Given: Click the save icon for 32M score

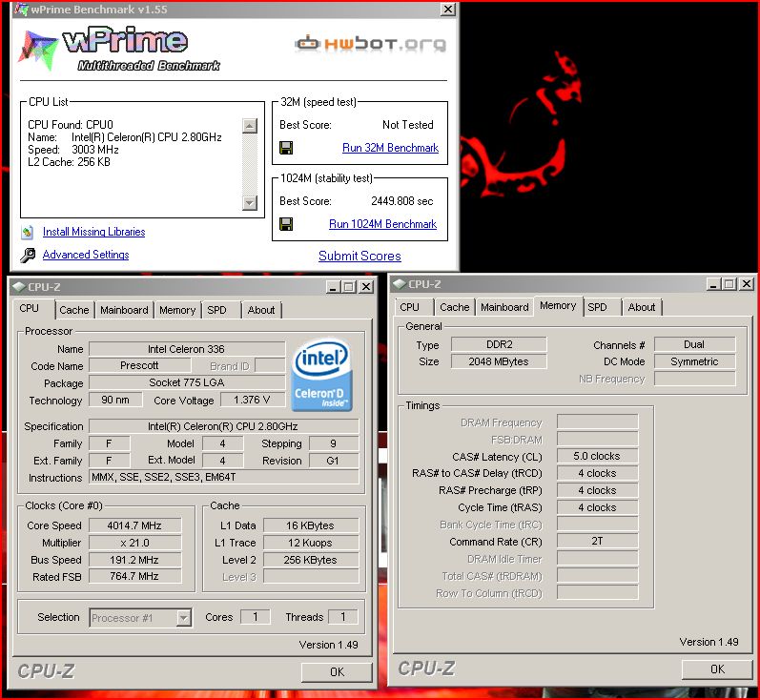Looking at the screenshot, I should pos(286,148).
